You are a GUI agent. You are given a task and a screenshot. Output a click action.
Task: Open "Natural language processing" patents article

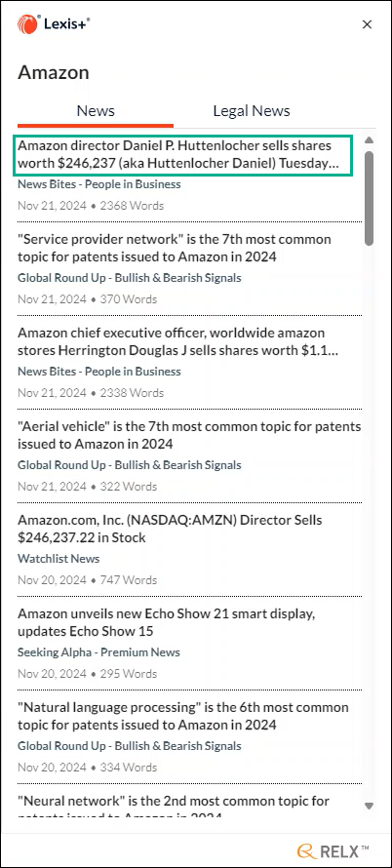click(x=183, y=716)
